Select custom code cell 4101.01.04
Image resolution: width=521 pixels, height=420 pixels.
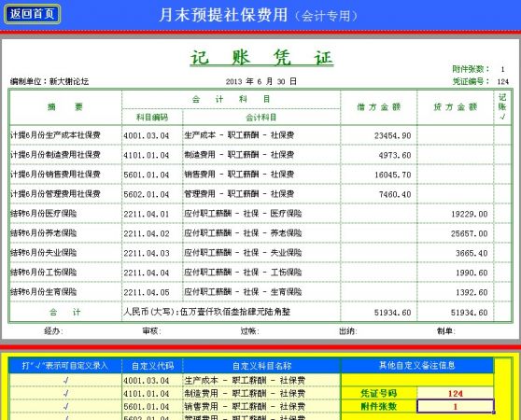(152, 394)
